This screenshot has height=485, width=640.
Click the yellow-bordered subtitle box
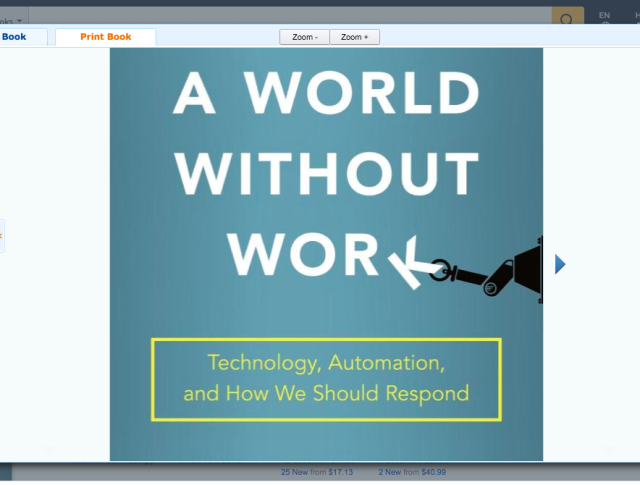326,379
